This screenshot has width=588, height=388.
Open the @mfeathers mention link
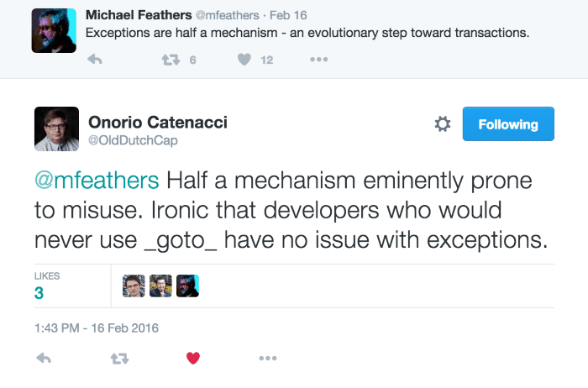[x=97, y=181]
